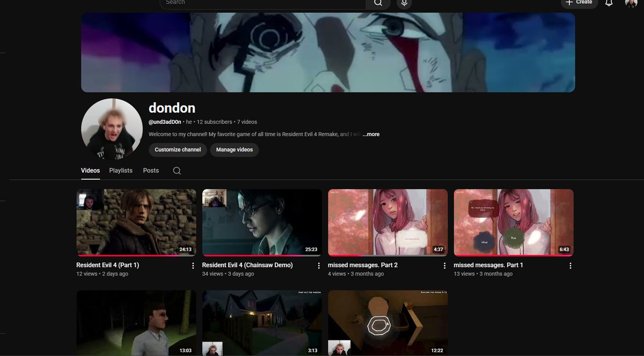Open three-dot menu for Chainsaw Demo video
The height and width of the screenshot is (356, 644).
point(319,265)
